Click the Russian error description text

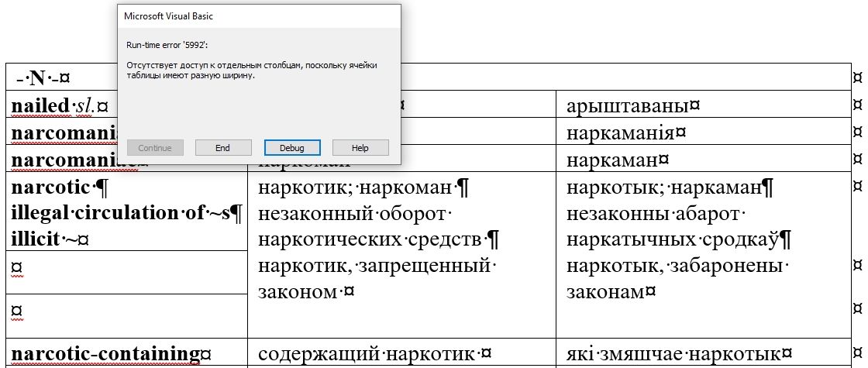pos(252,71)
